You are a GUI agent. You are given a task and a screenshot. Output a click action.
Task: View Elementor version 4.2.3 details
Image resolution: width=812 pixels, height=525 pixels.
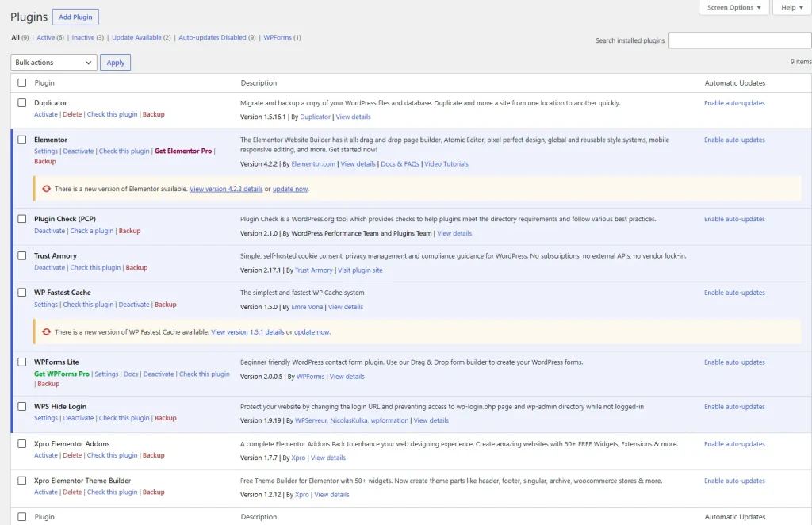[x=226, y=189]
